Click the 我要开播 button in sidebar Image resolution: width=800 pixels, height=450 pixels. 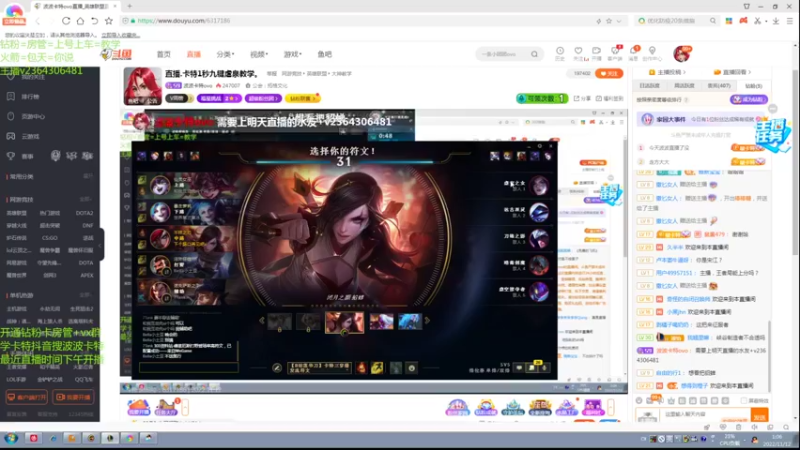click(73, 397)
